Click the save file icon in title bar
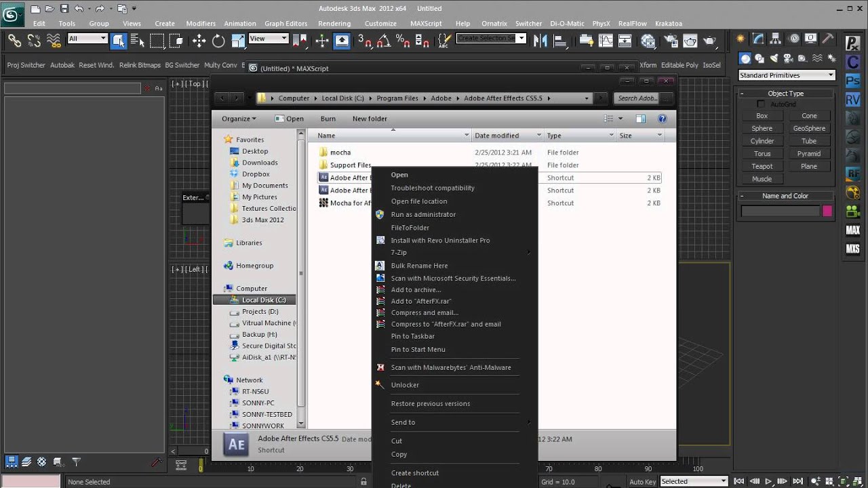Image resolution: width=868 pixels, height=488 pixels. click(x=64, y=8)
